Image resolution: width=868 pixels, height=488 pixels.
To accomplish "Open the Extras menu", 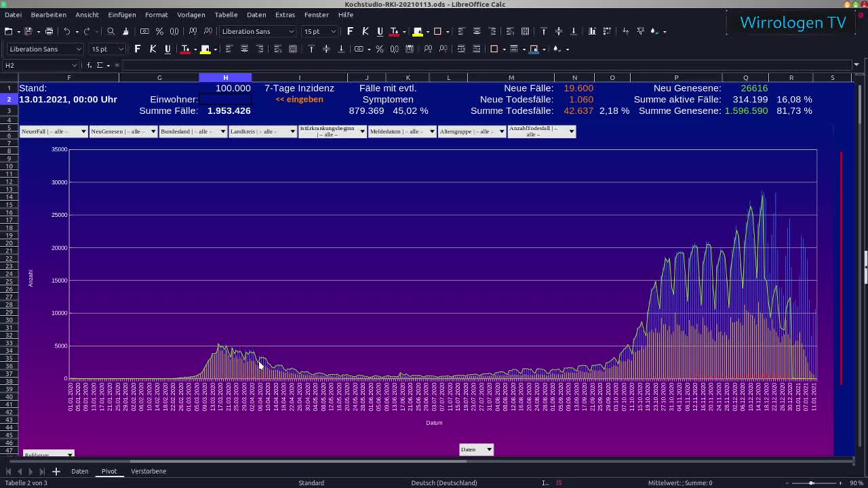I will [x=285, y=14].
